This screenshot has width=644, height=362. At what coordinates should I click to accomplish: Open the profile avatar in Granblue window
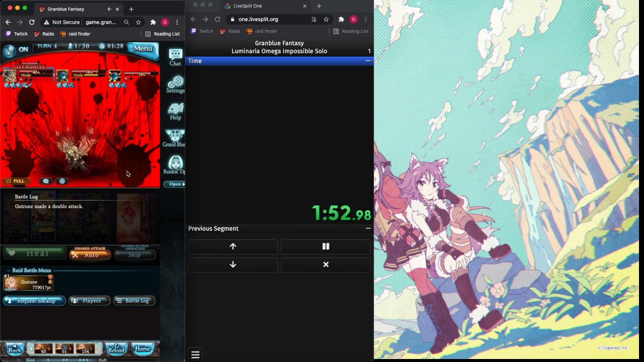click(165, 22)
